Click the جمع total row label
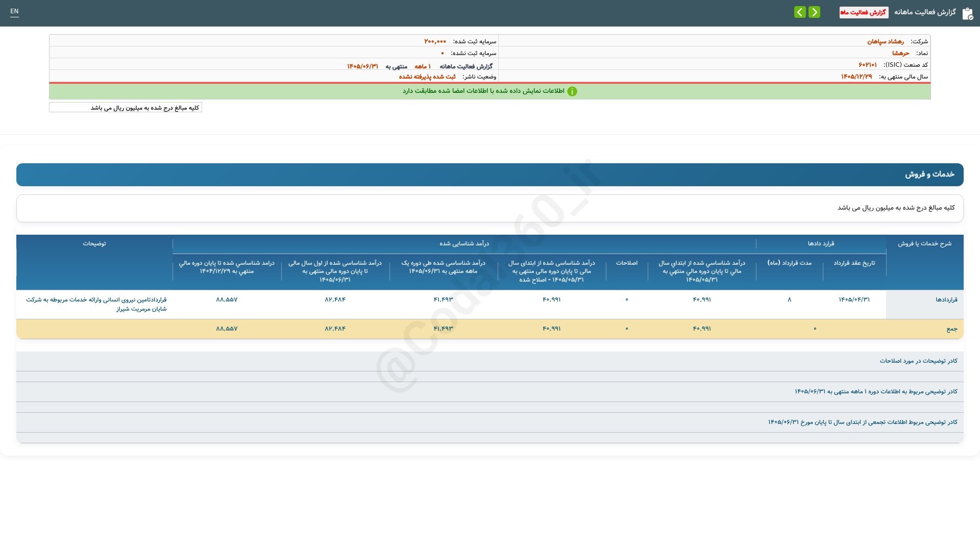The height and width of the screenshot is (551, 980). (952, 329)
